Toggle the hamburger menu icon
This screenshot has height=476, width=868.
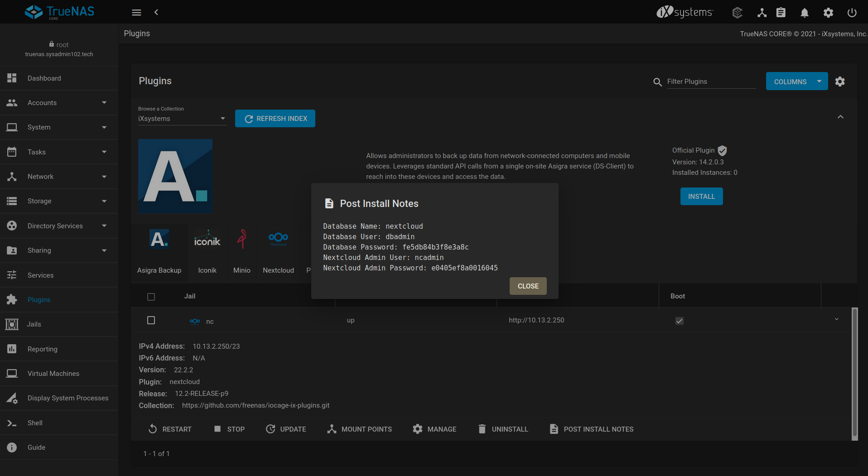tap(136, 12)
